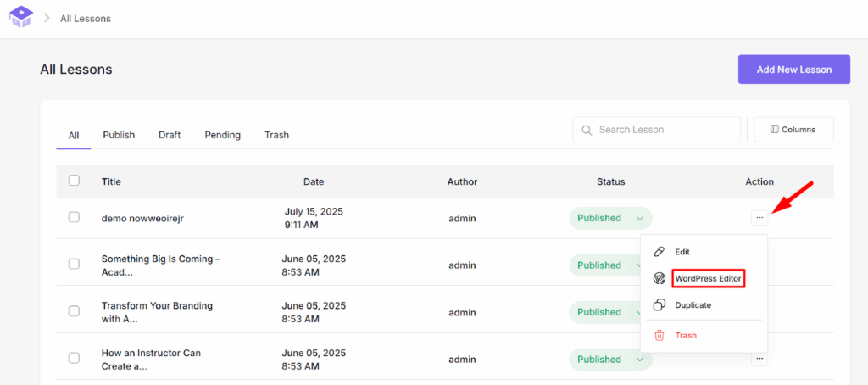Click the Add New Lesson button
This screenshot has height=385, width=868.
793,70
